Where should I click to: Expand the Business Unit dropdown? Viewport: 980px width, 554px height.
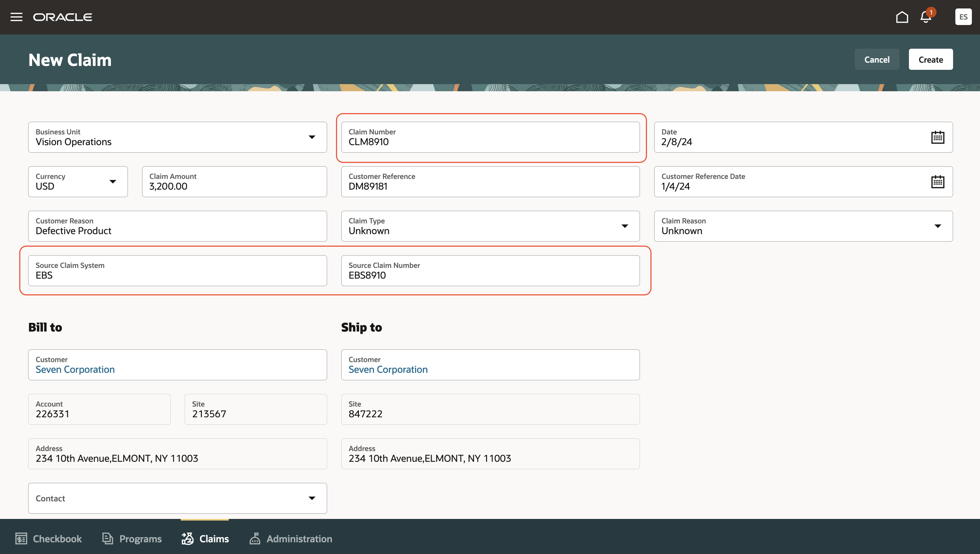(x=312, y=137)
